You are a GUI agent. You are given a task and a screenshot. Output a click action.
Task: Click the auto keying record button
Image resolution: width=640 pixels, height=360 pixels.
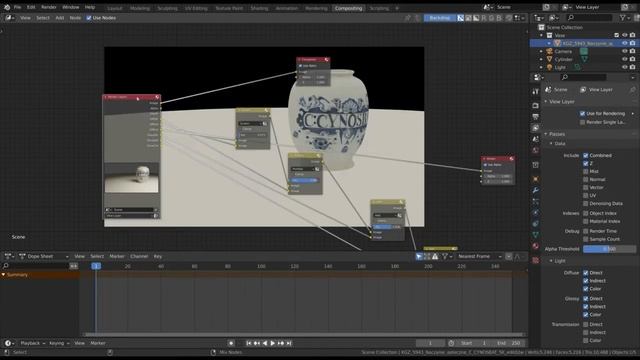tap(231, 343)
